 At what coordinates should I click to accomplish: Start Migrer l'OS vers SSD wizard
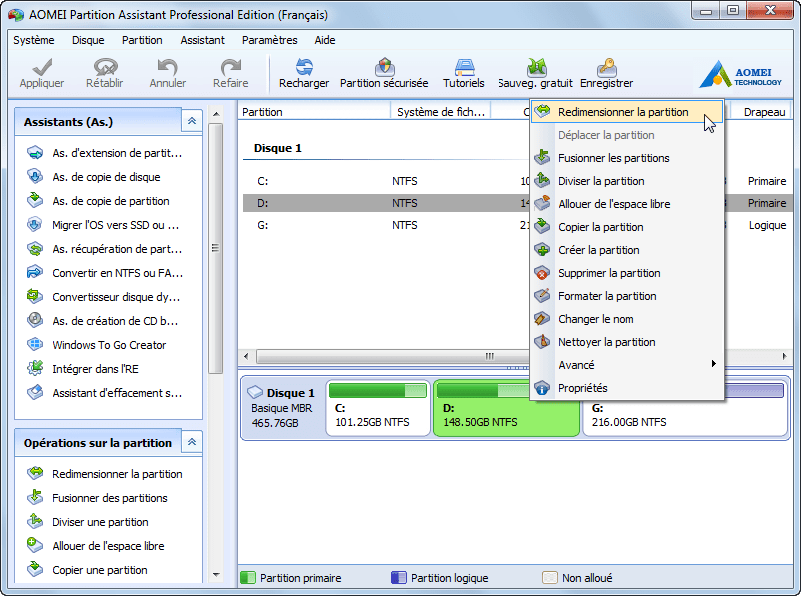click(103, 225)
